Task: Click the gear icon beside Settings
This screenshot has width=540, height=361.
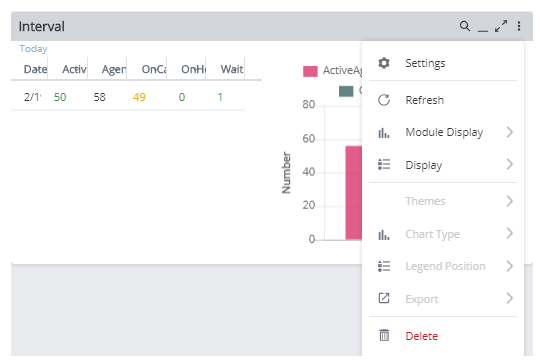Action: [384, 63]
